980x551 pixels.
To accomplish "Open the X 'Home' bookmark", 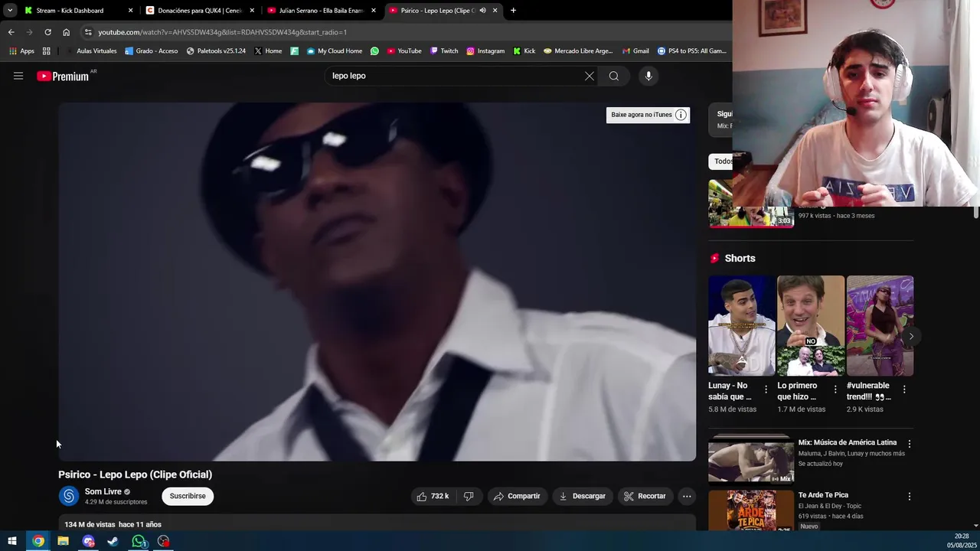I will click(x=268, y=51).
